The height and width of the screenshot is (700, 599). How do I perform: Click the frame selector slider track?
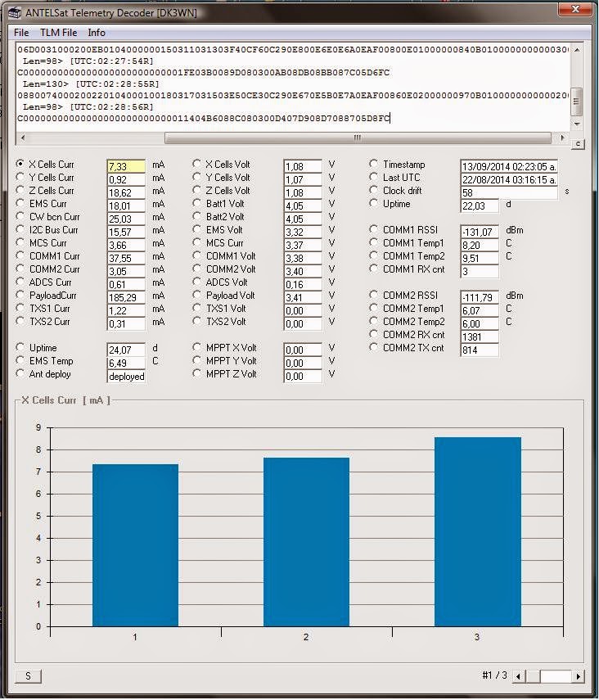(x=548, y=676)
